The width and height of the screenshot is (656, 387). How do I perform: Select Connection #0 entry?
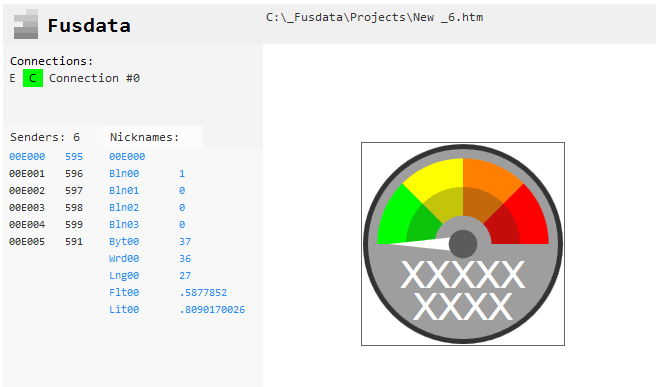94,78
